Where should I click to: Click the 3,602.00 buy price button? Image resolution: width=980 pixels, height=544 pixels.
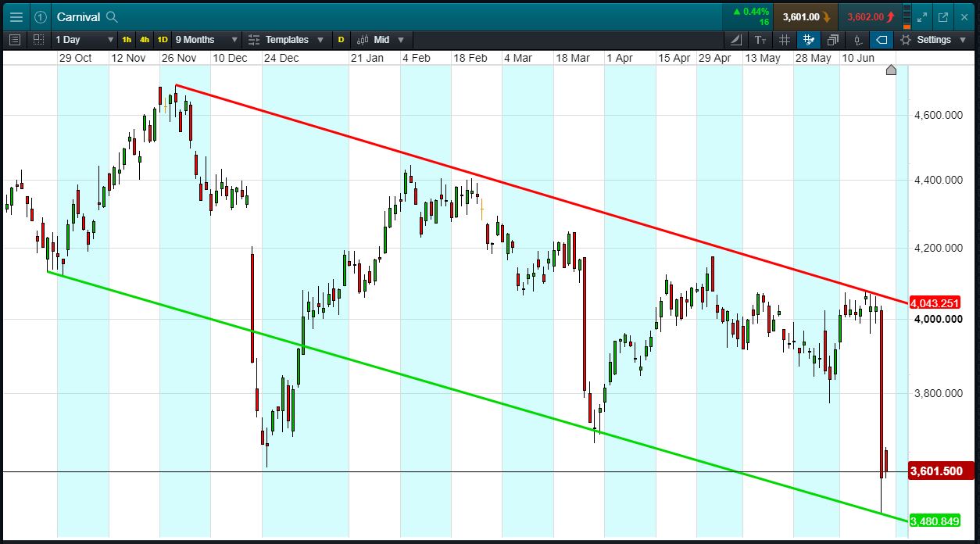tap(869, 16)
